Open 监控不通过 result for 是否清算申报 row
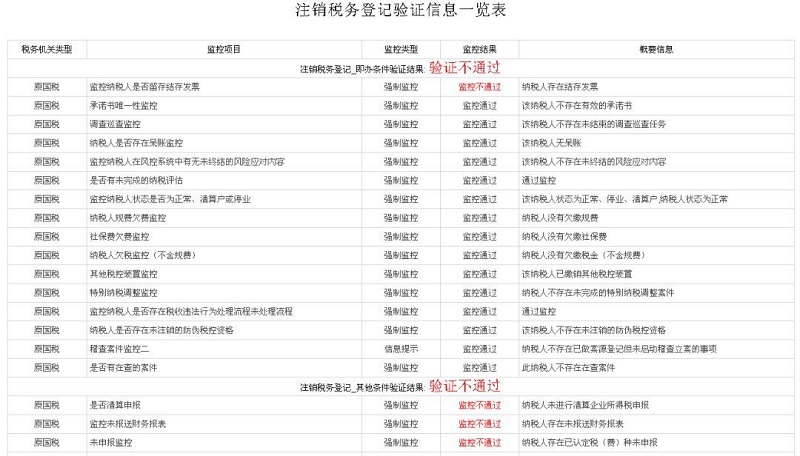This screenshot has width=800, height=456. [480, 405]
